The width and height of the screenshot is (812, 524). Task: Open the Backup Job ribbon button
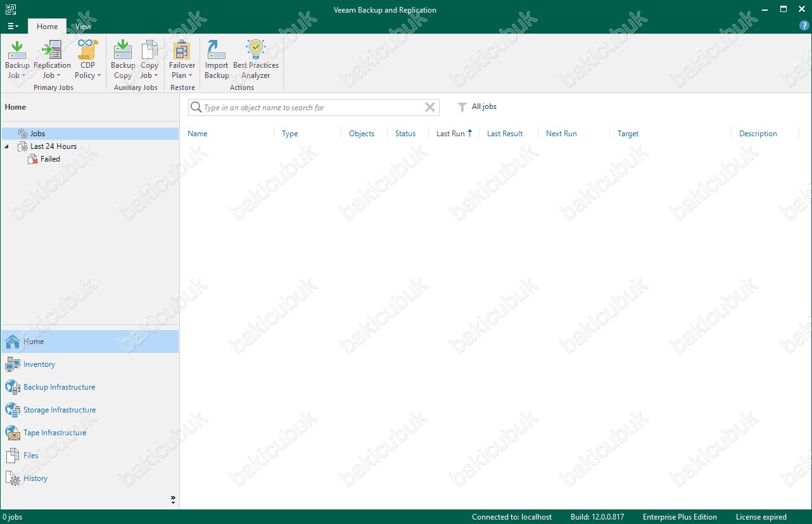tap(17, 59)
